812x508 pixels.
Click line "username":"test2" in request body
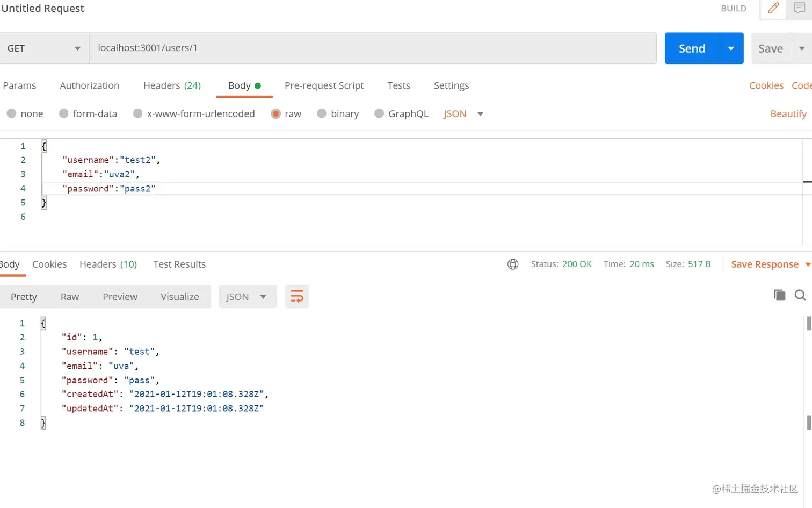(111, 160)
